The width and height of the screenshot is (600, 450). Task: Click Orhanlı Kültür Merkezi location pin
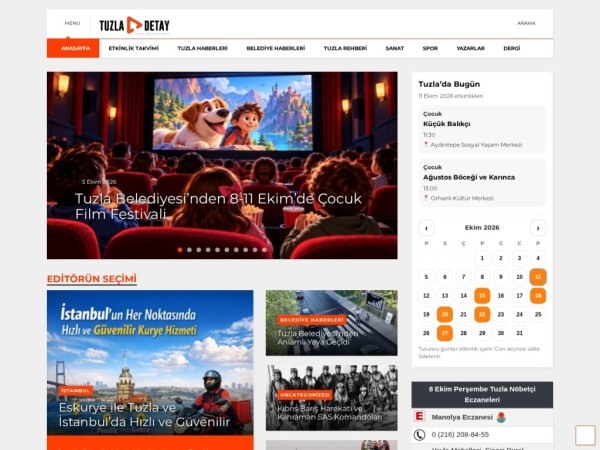(x=426, y=198)
